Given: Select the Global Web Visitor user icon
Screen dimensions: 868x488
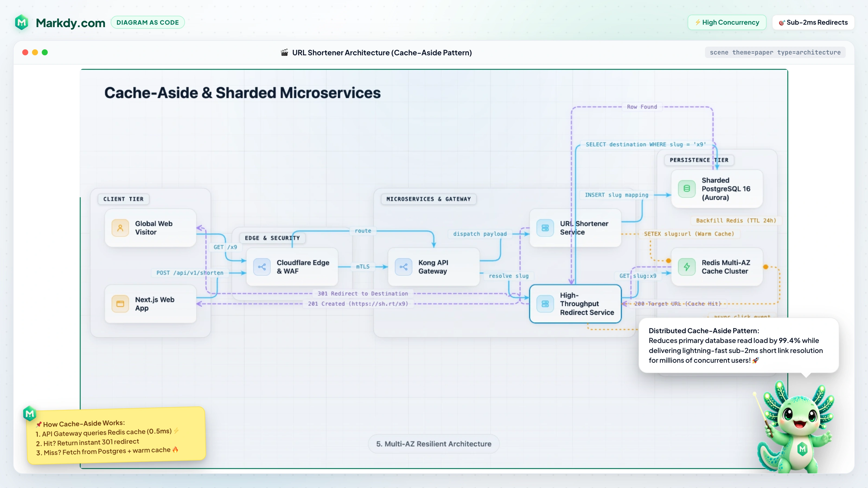Looking at the screenshot, I should click(120, 228).
